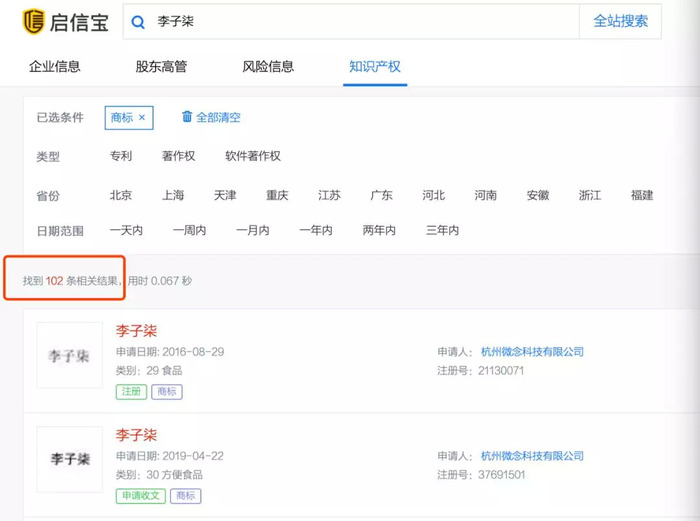This screenshot has width=700, height=521.
Task: Click registration number 37691501
Action: 501,475
